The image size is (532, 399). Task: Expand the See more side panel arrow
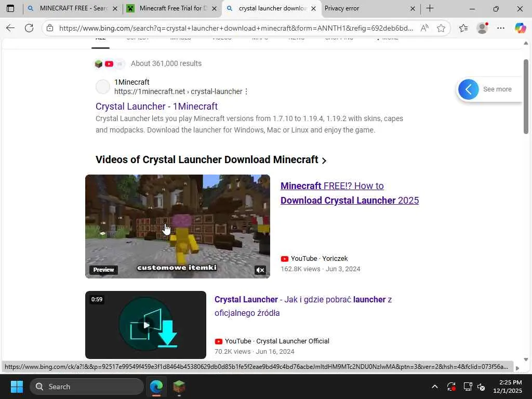coord(468,89)
